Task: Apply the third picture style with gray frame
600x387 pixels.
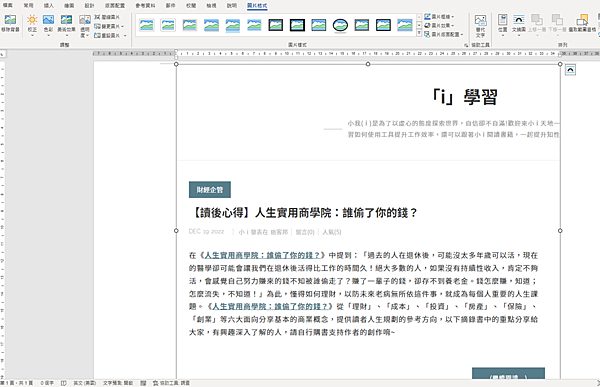Action: click(190, 25)
